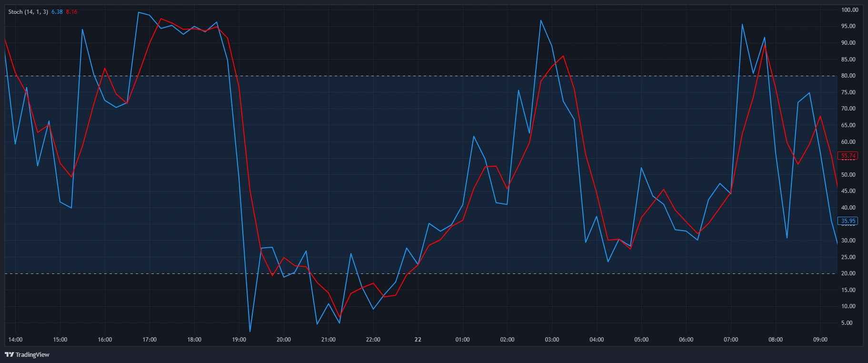Click the red 8.16 %D value

pos(71,12)
